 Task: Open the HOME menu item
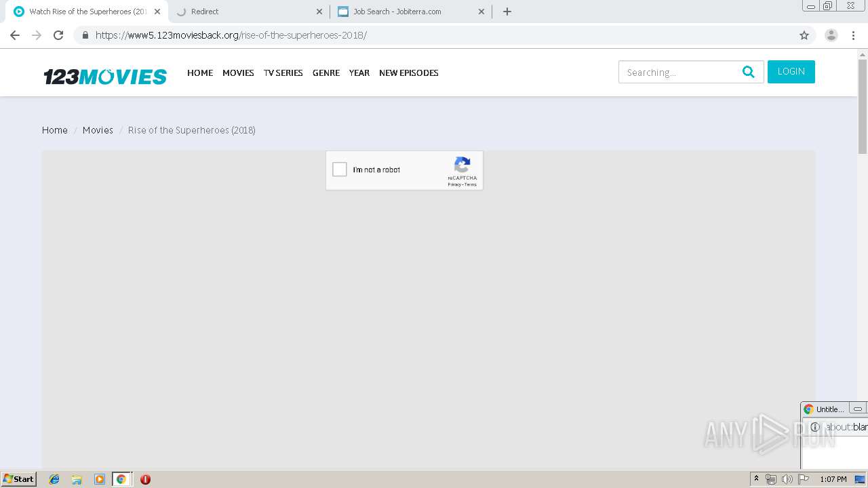point(200,73)
